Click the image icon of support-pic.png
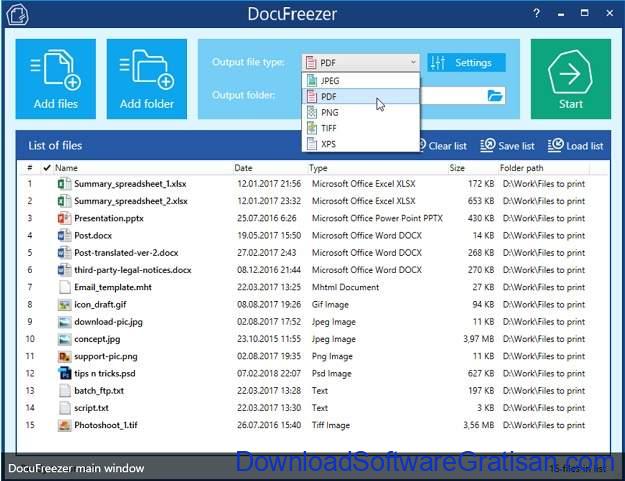 pyautogui.click(x=64, y=356)
